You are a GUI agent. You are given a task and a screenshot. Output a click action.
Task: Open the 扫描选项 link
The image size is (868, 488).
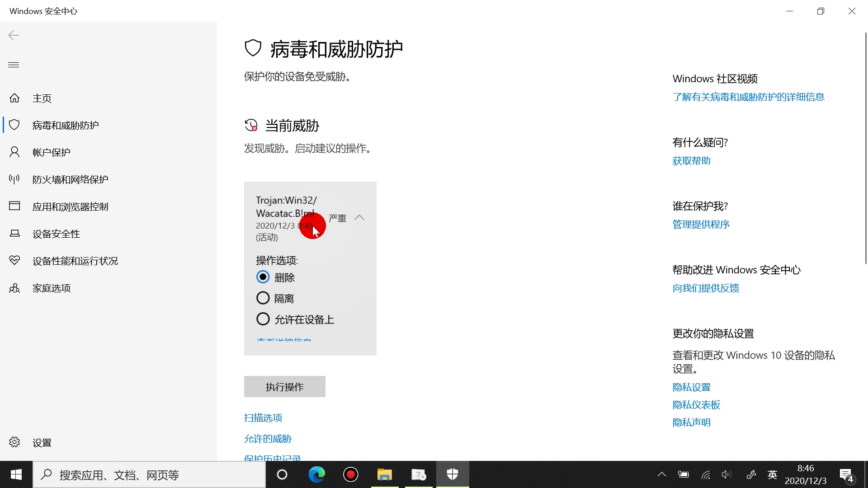point(263,418)
